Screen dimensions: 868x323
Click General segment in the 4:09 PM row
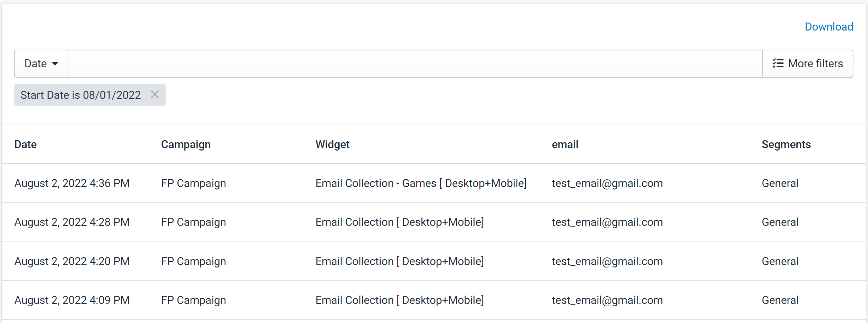(x=780, y=300)
